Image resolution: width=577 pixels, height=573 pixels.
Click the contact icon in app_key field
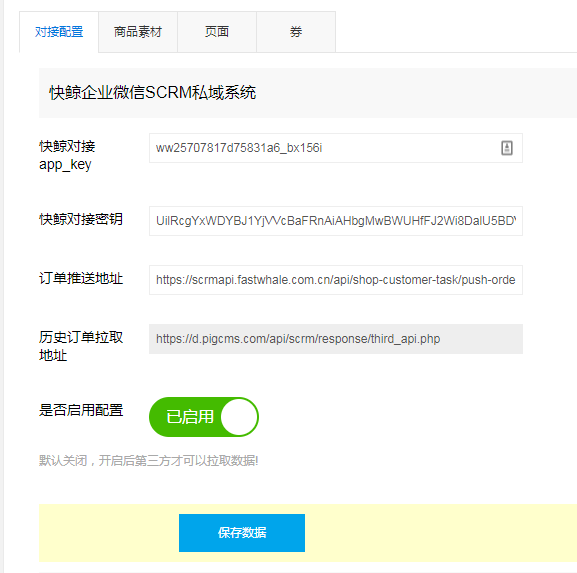coord(507,148)
